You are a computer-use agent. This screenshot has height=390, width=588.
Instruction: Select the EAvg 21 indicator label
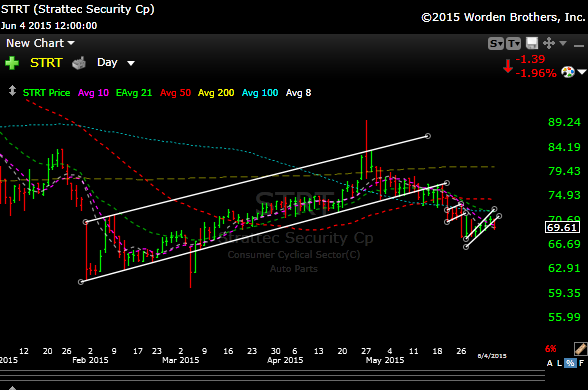click(x=134, y=93)
